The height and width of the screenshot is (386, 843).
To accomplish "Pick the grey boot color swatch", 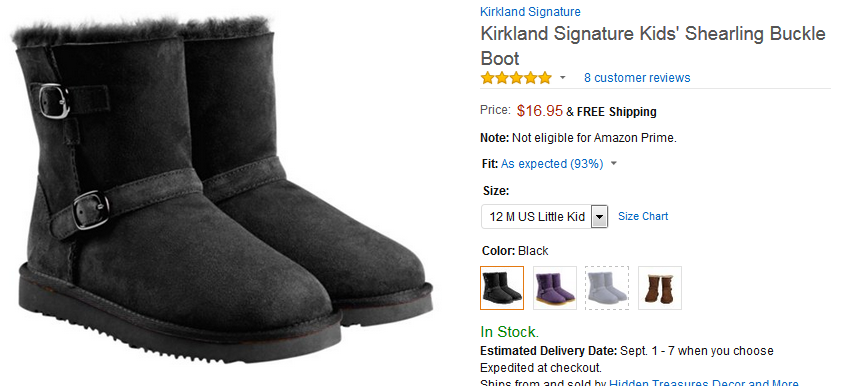I will pyautogui.click(x=607, y=288).
